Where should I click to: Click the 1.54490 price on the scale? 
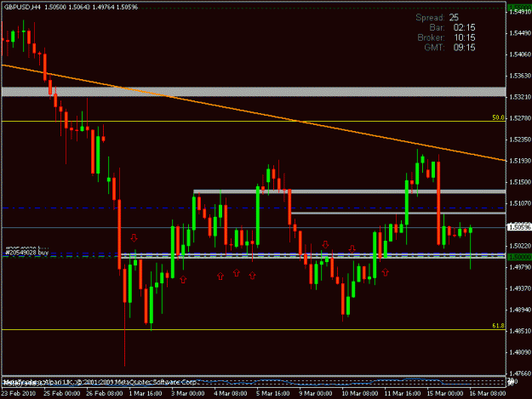[520, 33]
